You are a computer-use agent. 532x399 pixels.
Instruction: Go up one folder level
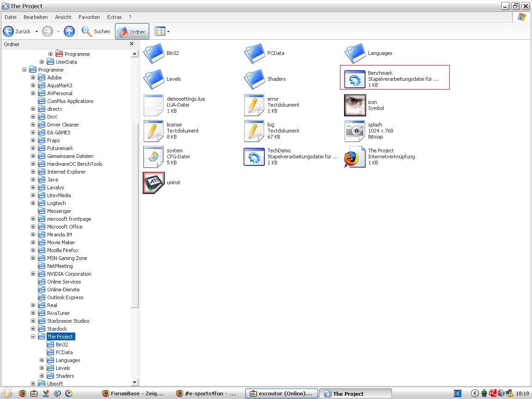[69, 31]
